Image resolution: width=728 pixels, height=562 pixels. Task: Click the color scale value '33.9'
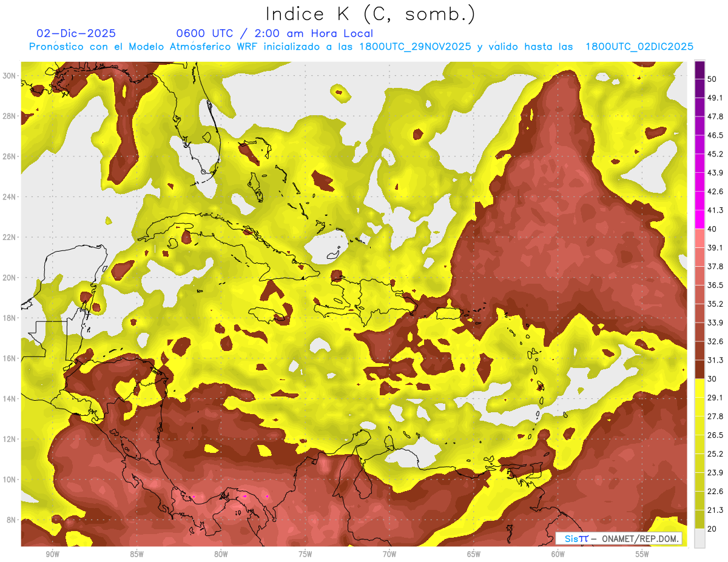click(x=715, y=323)
